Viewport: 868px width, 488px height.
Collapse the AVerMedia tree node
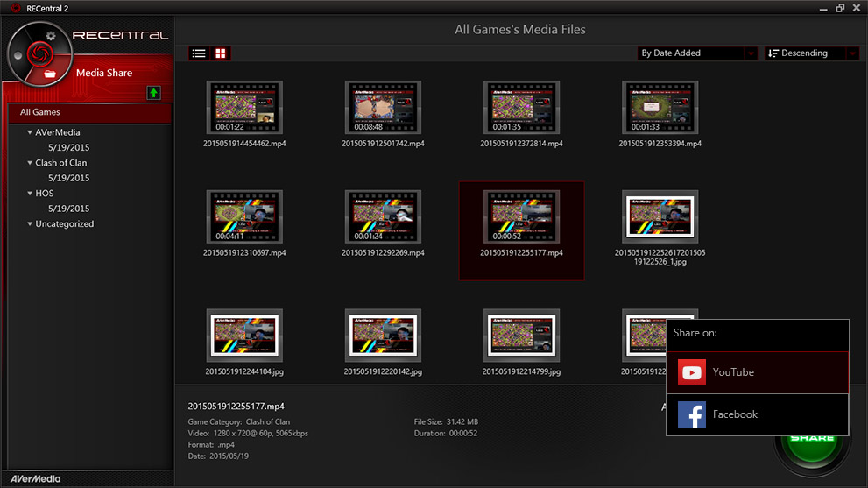click(x=30, y=132)
